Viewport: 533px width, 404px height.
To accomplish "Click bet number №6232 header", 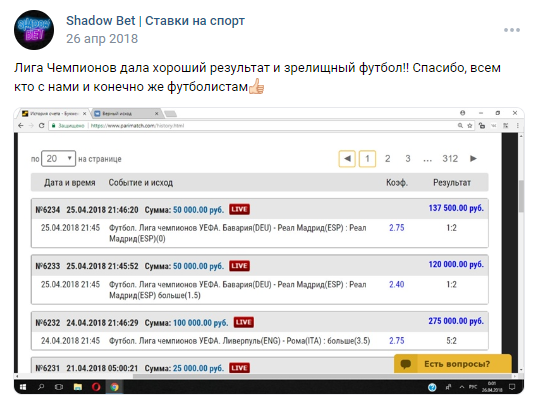I will click(48, 323).
